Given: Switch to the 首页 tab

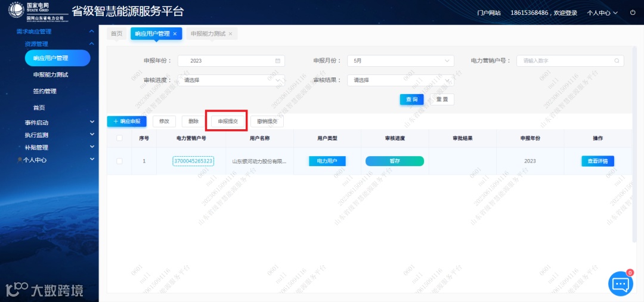Looking at the screenshot, I should point(117,34).
